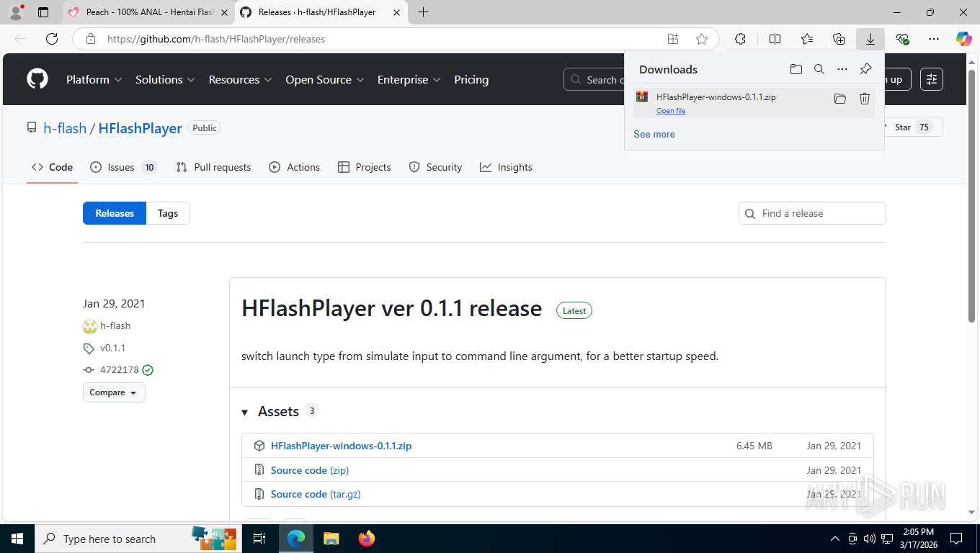The height and width of the screenshot is (553, 980).
Task: Download Source code (tar.gz)
Action: (x=316, y=494)
